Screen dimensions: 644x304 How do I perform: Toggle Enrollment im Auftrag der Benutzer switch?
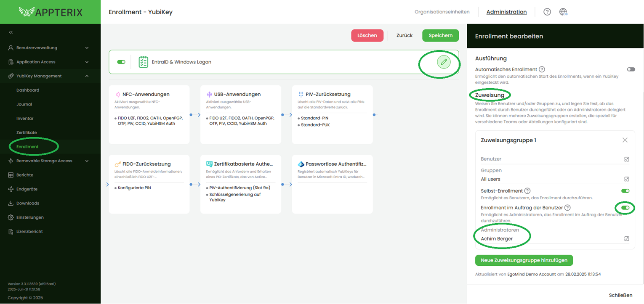pyautogui.click(x=625, y=208)
